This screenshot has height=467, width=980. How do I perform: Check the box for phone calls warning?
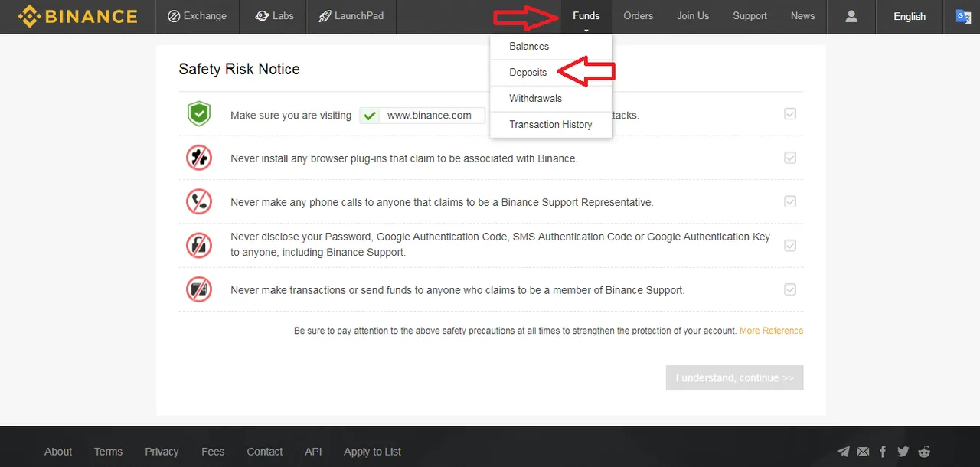point(790,201)
